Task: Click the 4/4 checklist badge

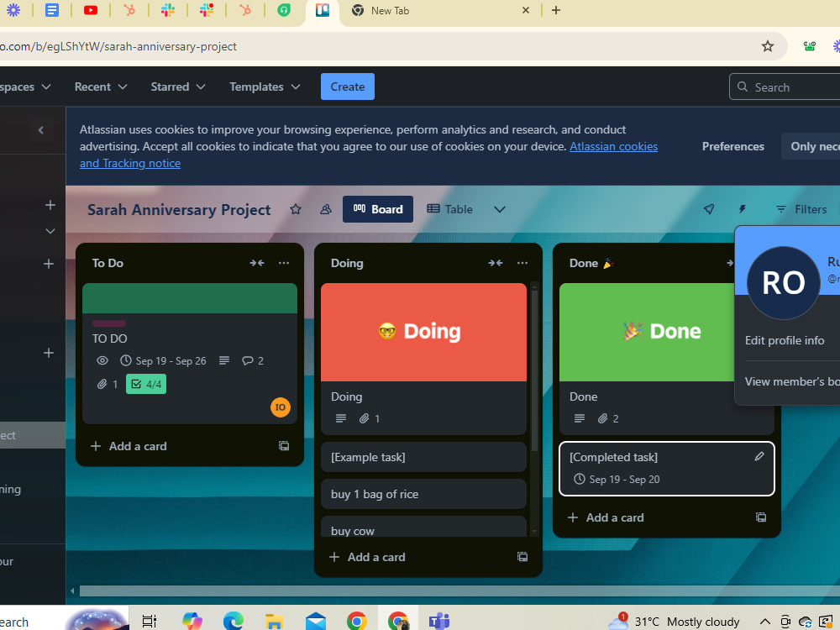Action: click(x=146, y=384)
